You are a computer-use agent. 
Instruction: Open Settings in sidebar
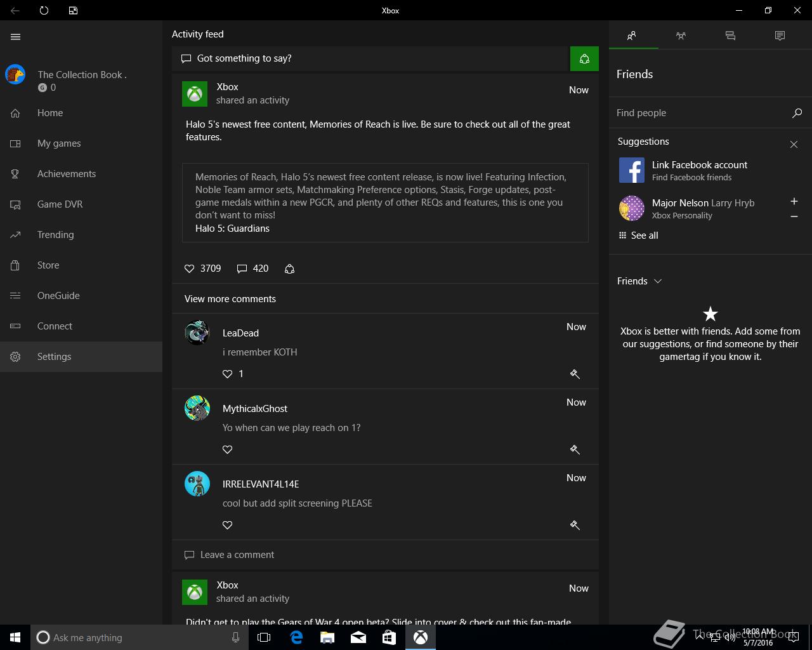click(x=81, y=357)
